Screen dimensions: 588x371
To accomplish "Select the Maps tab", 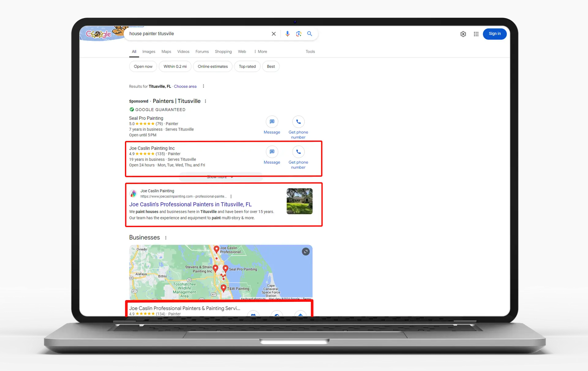I will point(166,51).
